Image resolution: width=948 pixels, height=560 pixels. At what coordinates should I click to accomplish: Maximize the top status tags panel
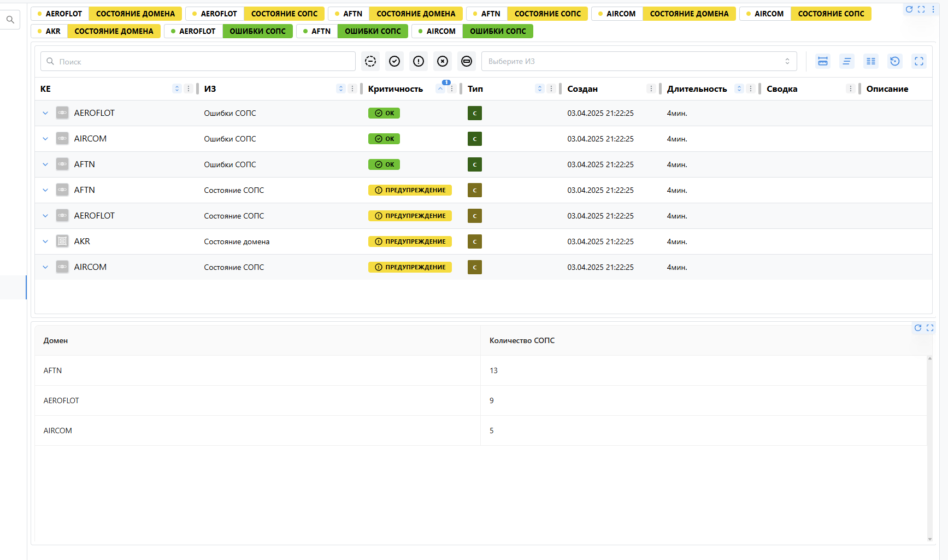tap(921, 9)
